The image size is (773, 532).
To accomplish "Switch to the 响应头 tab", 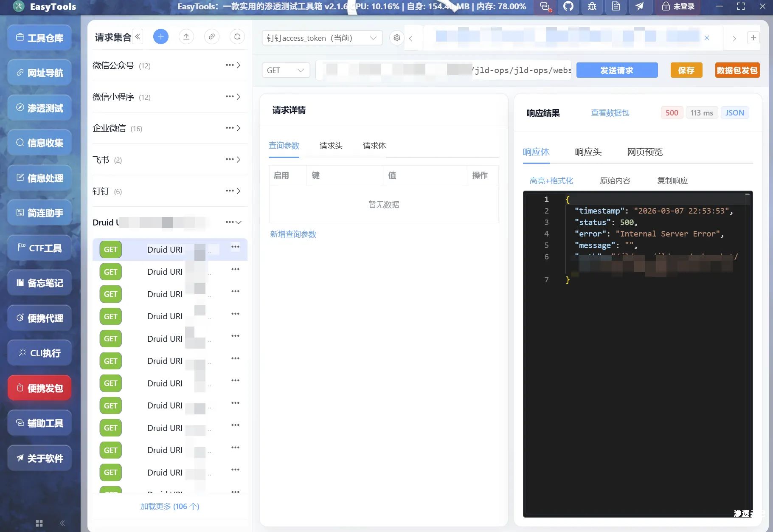I will point(588,152).
